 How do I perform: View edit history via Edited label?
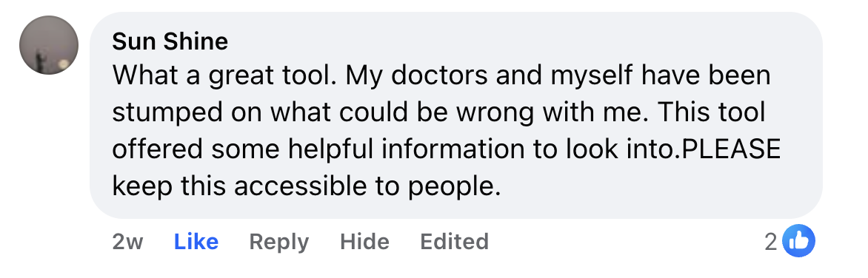454,242
